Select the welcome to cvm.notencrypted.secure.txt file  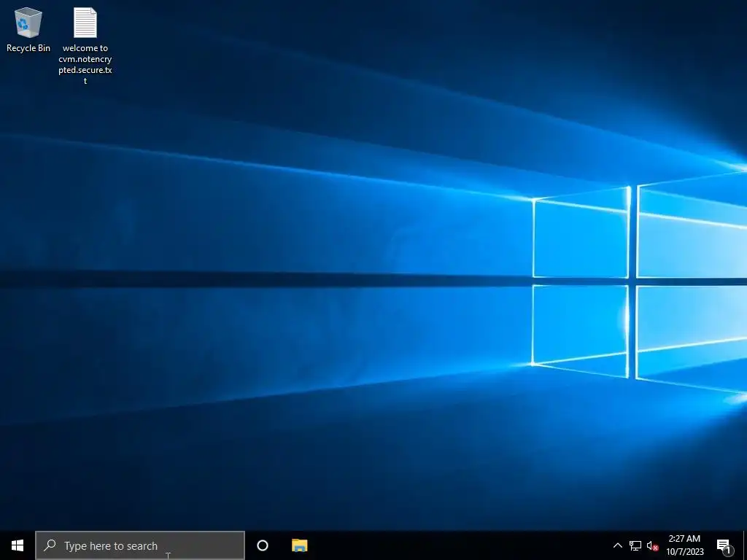85,46
